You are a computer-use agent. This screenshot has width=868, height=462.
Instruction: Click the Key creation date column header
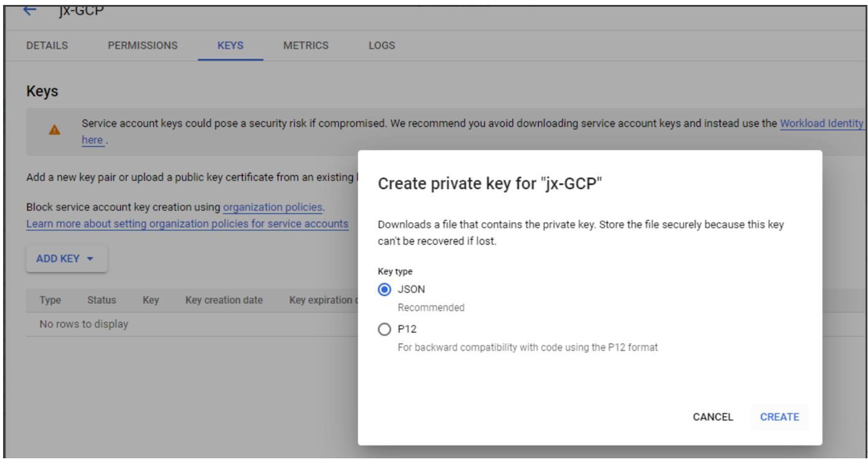(223, 300)
